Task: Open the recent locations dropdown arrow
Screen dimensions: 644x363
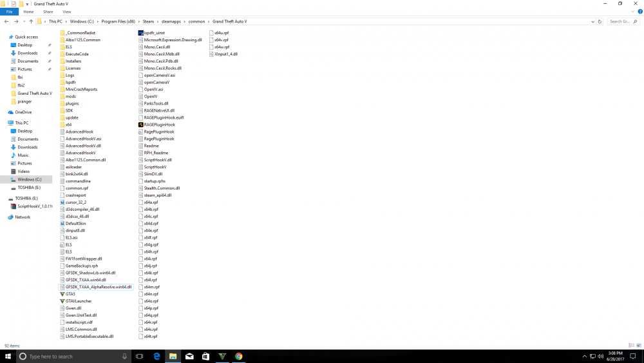Action: (x=24, y=21)
